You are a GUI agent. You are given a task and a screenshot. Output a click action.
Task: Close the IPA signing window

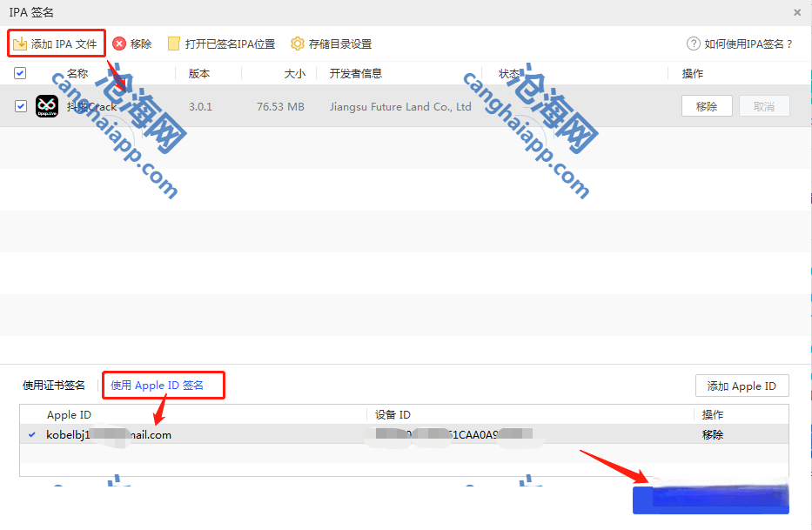click(x=797, y=12)
